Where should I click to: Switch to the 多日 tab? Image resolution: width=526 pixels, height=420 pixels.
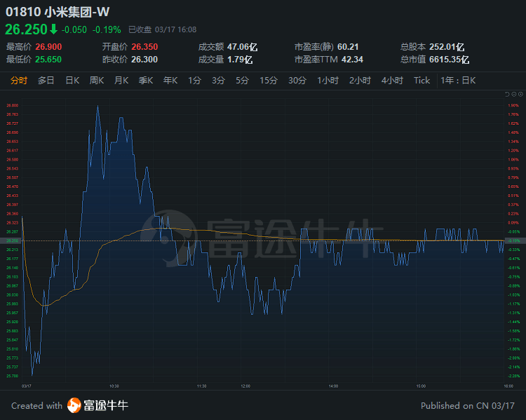click(x=46, y=81)
